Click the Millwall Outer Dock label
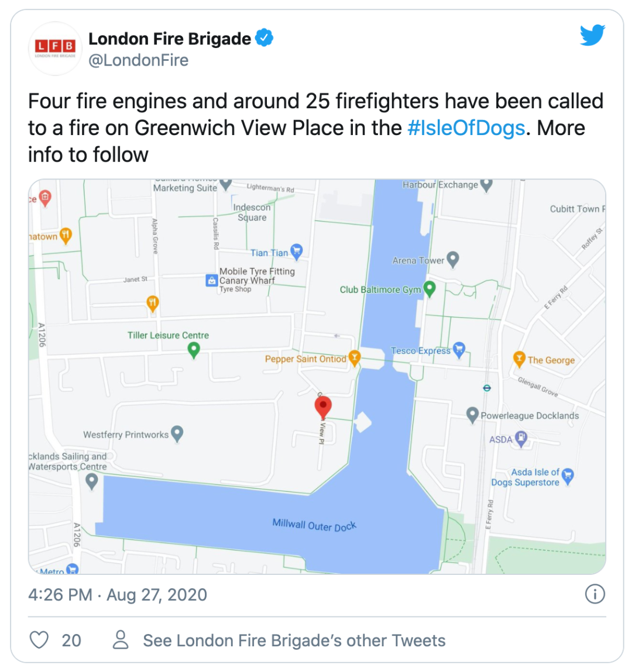This screenshot has height=672, width=632. (314, 525)
